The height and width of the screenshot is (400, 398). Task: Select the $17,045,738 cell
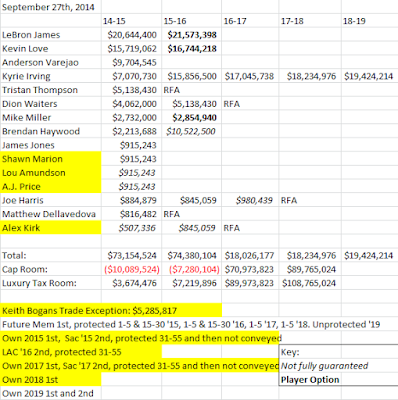(x=249, y=76)
